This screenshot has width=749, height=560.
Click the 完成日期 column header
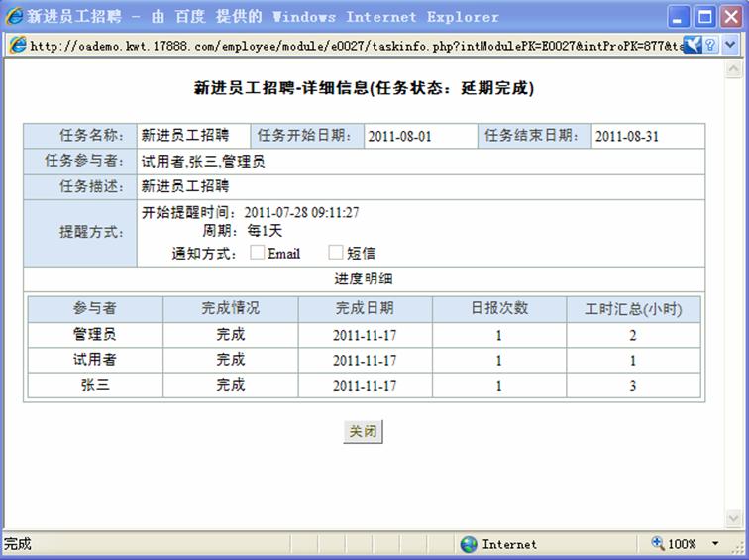click(x=365, y=308)
